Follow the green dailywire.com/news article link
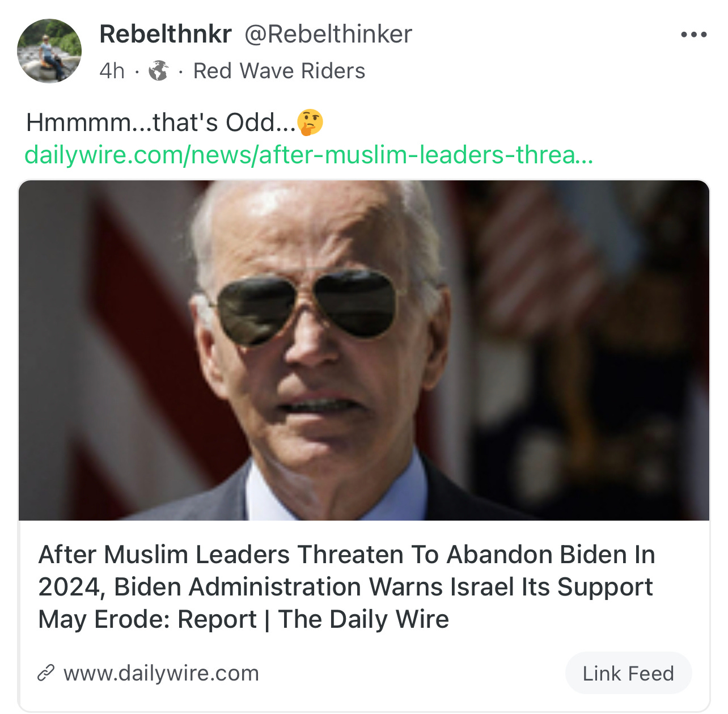 click(x=309, y=154)
